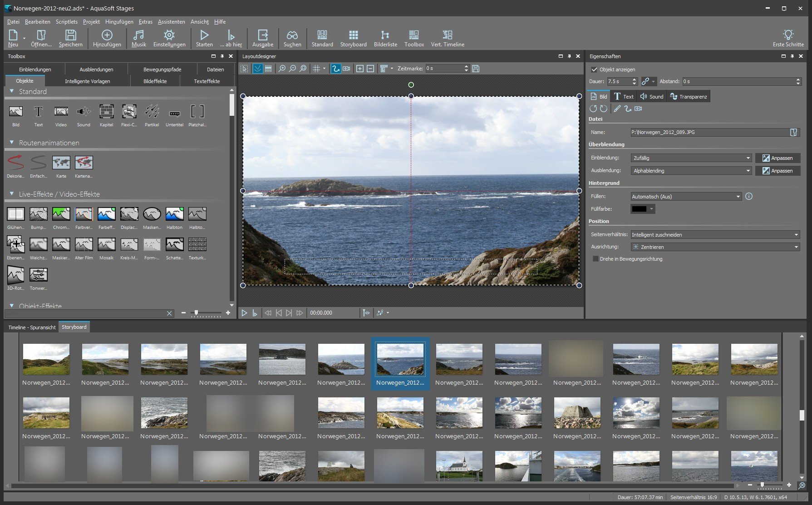The image size is (812, 505).
Task: Open the Storyboard view from toolbar
Action: click(x=353, y=38)
